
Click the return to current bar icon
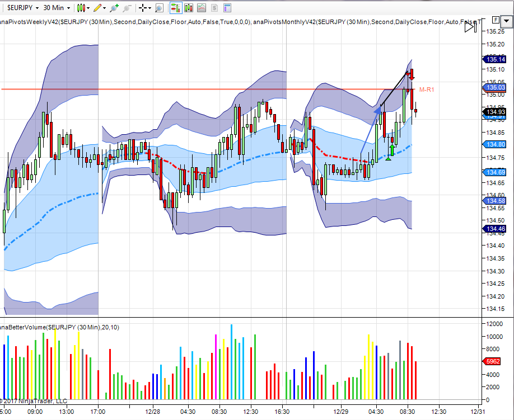click(x=471, y=27)
